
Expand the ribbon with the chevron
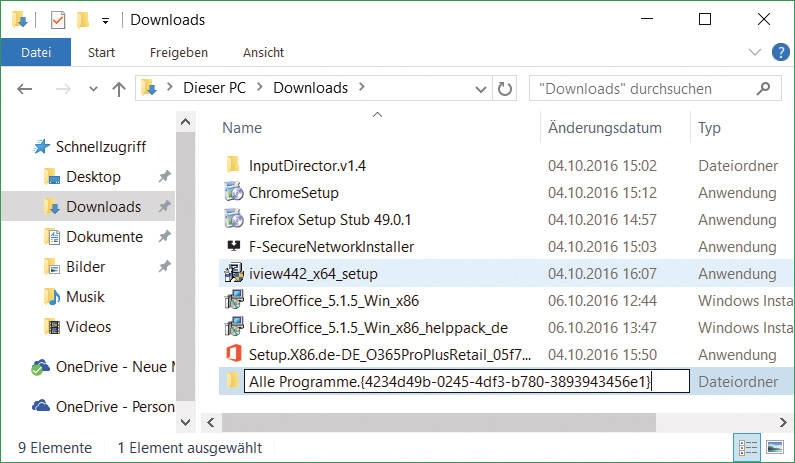[x=754, y=52]
